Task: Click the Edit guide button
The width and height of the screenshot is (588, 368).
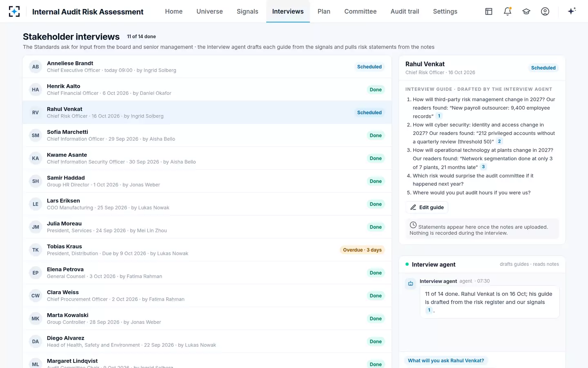Action: [x=427, y=207]
